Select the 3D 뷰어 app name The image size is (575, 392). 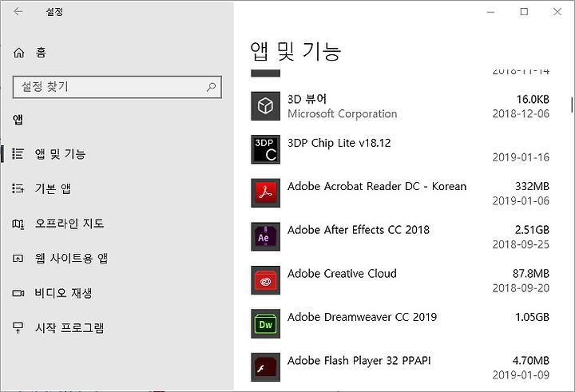coord(307,99)
